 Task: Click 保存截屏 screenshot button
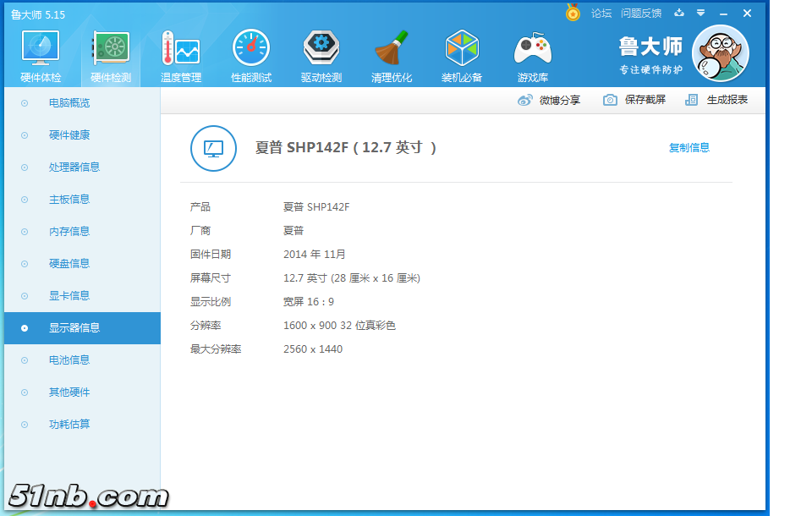(634, 100)
